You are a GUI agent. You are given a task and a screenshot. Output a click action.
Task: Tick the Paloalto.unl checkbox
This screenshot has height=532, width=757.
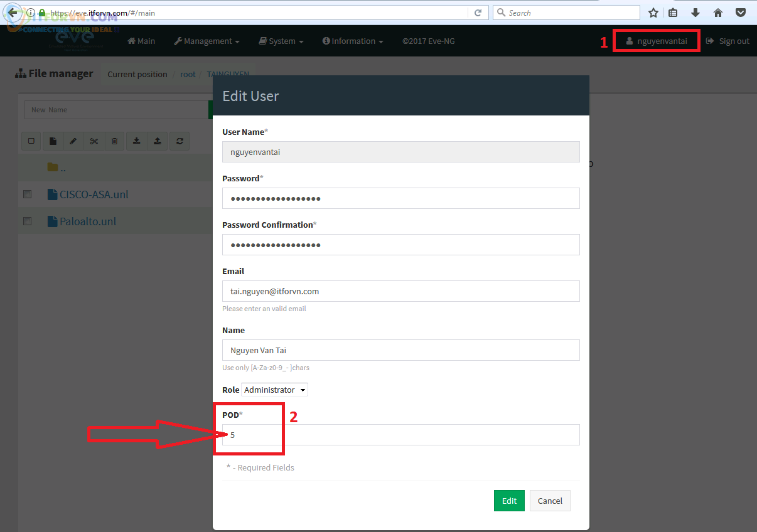[x=27, y=221]
